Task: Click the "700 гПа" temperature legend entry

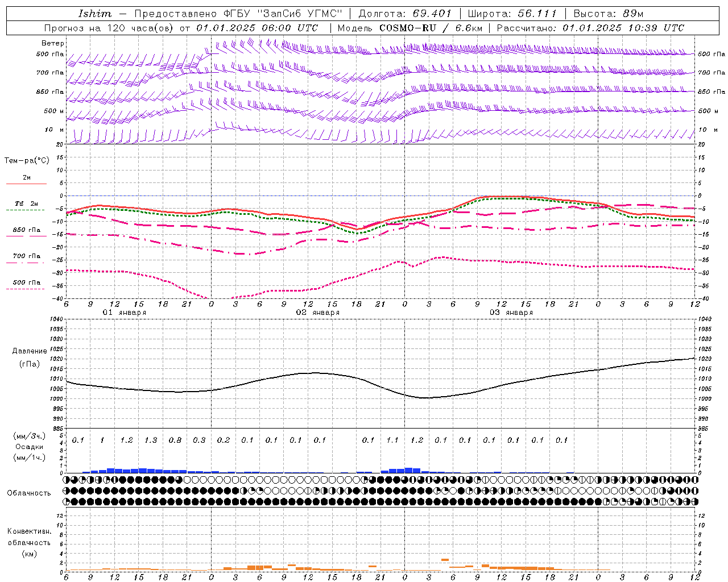Action: point(26,256)
